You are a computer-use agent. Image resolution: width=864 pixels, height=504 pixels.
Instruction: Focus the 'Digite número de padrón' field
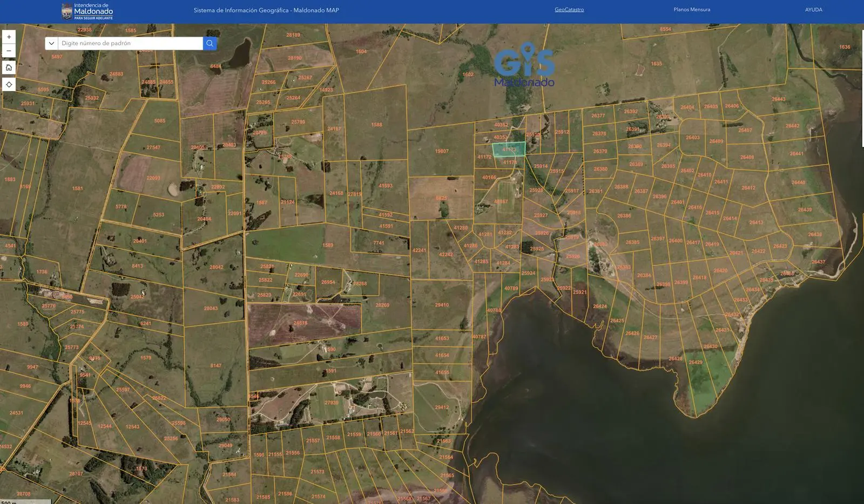[130, 43]
